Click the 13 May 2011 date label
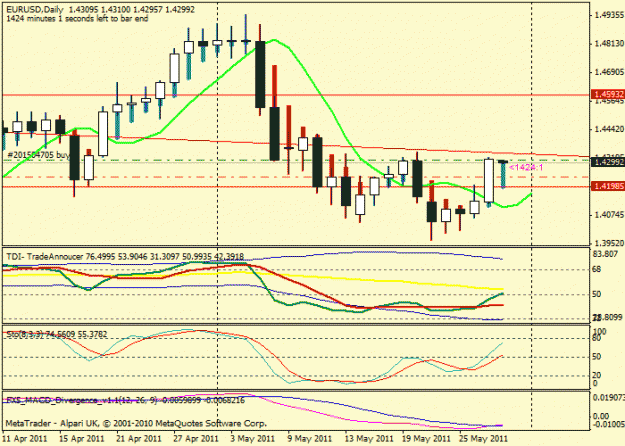 point(369,439)
